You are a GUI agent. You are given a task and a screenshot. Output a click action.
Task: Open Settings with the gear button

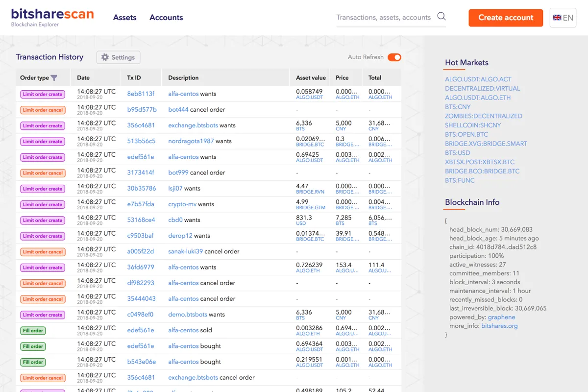point(118,57)
